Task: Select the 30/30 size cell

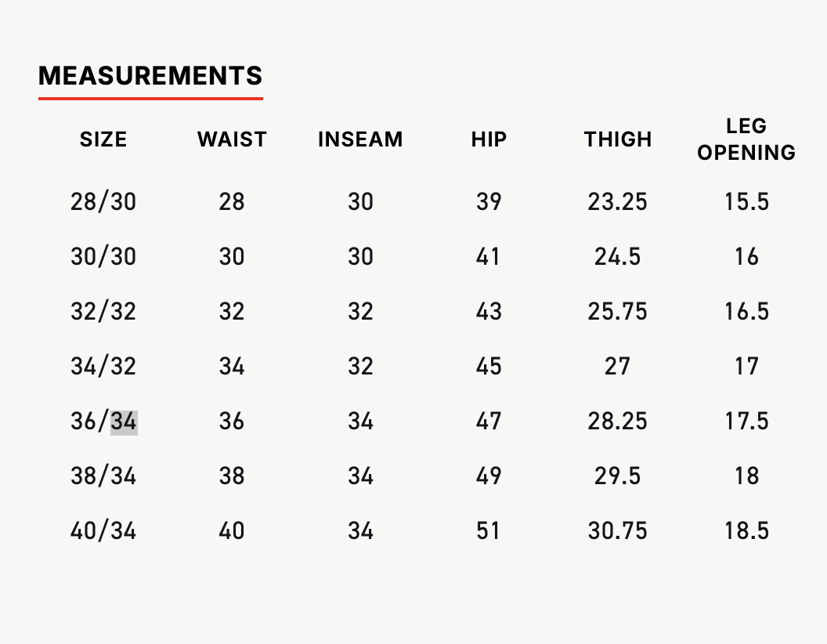Action: (x=103, y=256)
